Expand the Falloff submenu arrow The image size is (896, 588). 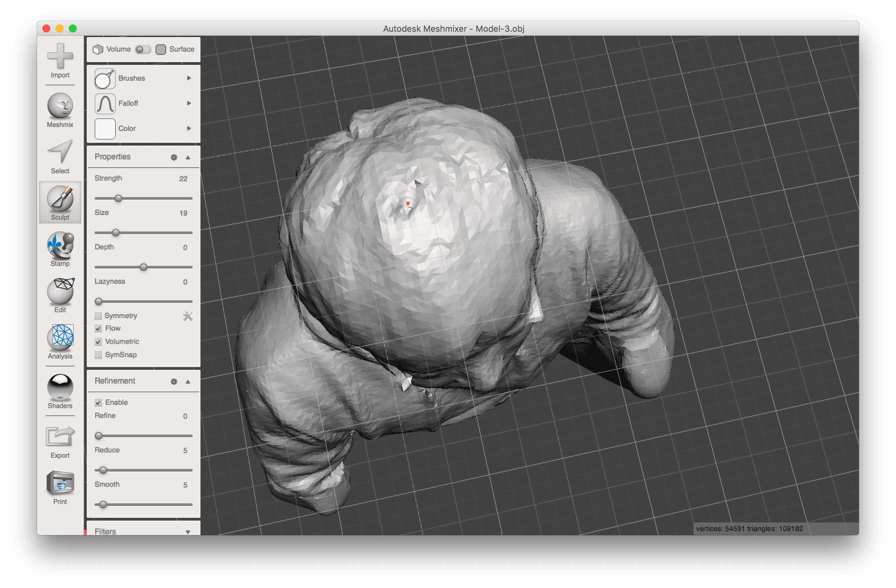click(x=189, y=103)
